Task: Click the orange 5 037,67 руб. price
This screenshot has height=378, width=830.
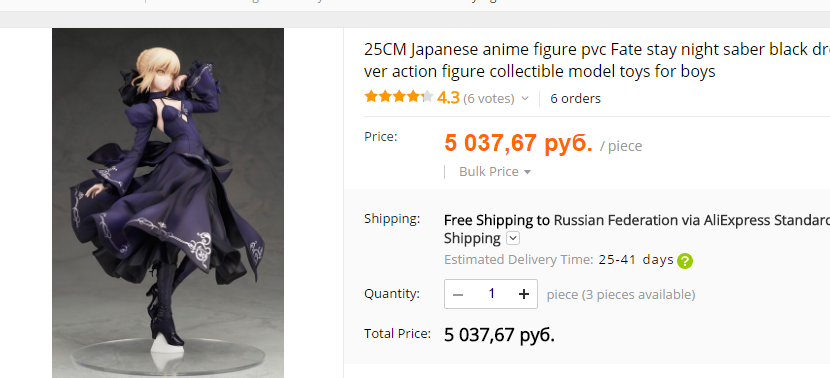Action: pos(518,143)
